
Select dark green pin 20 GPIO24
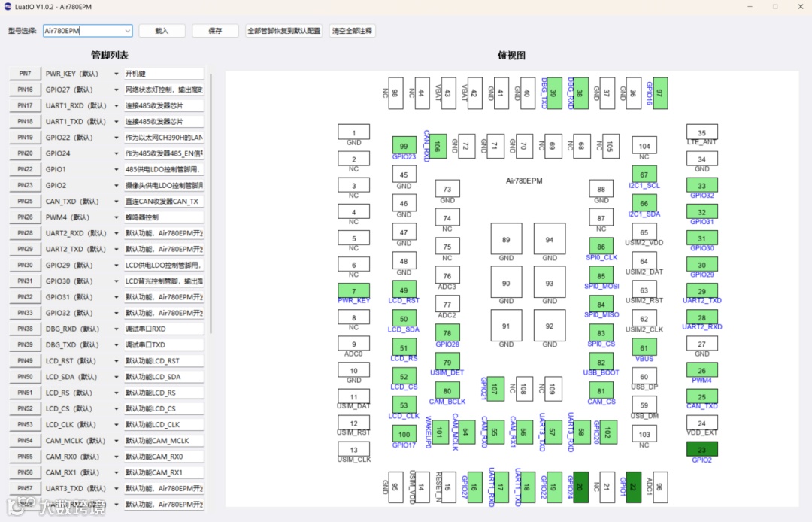click(580, 487)
